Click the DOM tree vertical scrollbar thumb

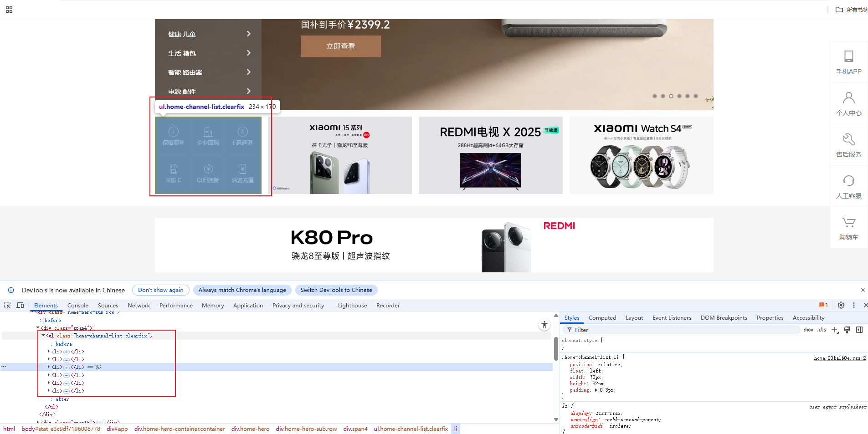[x=556, y=349]
